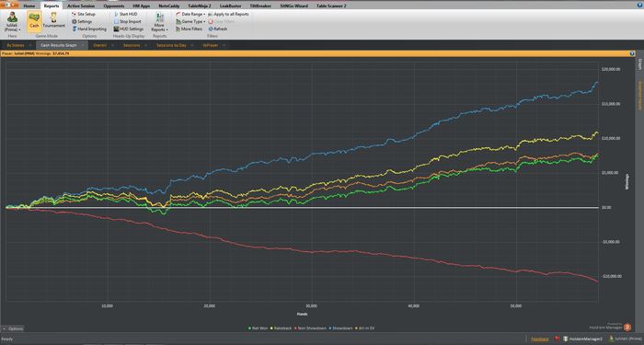The image size is (644, 345).
Task: Click the Feedback link
Action: [539, 339]
